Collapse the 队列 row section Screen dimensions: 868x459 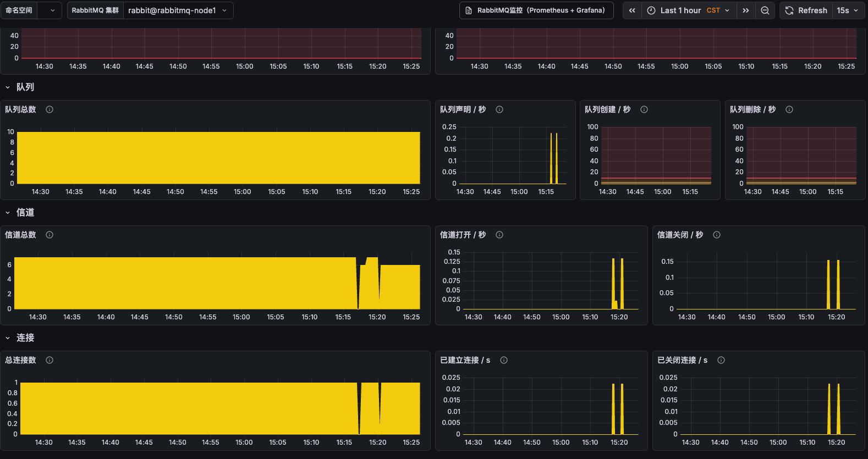[8, 87]
